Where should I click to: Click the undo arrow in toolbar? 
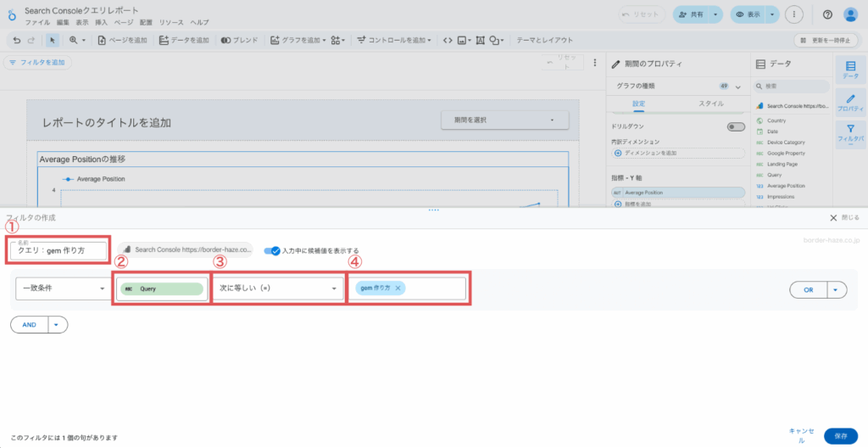click(x=17, y=40)
